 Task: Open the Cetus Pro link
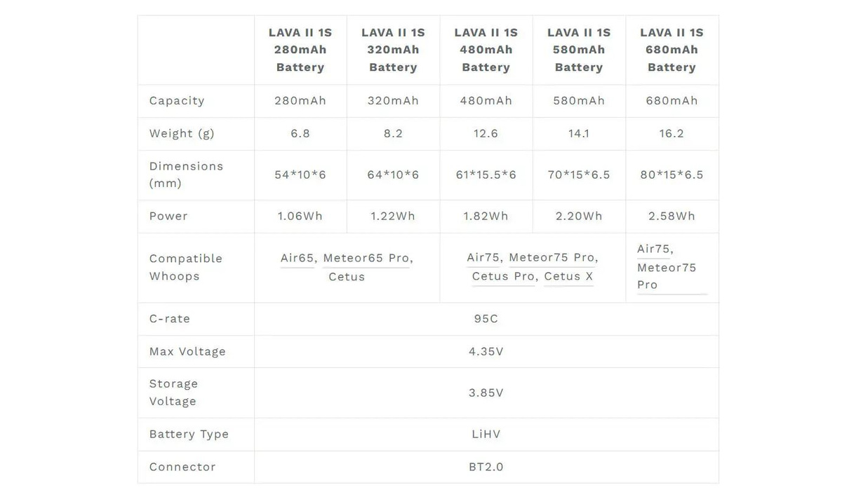tap(504, 276)
